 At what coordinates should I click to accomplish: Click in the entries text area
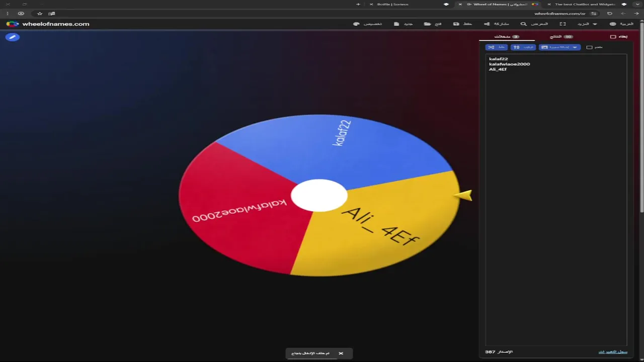coord(556,200)
